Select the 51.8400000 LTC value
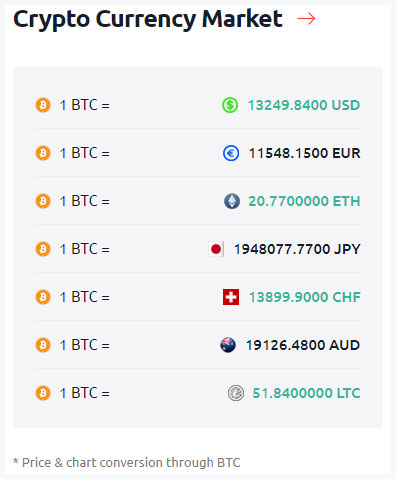The width and height of the screenshot is (396, 479). 306,393
